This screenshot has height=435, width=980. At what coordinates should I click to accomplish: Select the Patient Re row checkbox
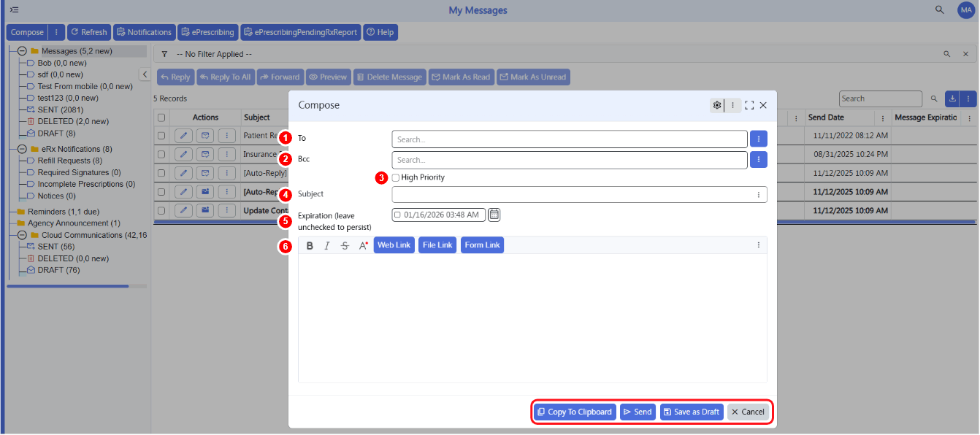click(x=161, y=135)
